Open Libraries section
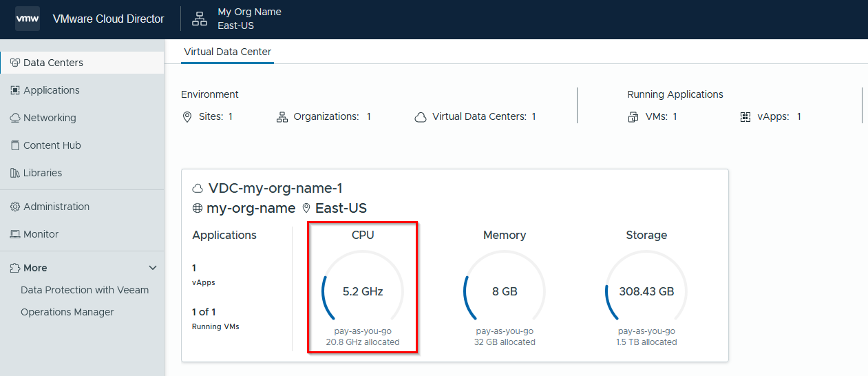The height and width of the screenshot is (376, 868). [82, 173]
